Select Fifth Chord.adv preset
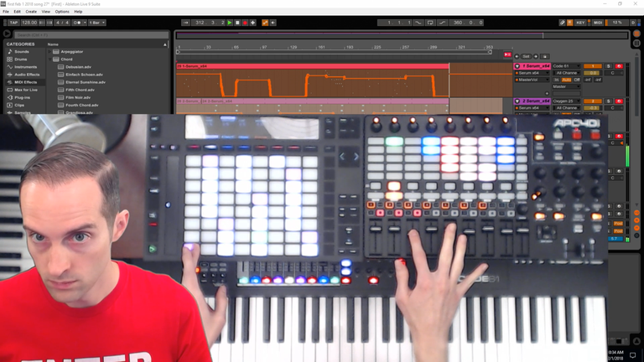The image size is (644, 362). point(80,90)
